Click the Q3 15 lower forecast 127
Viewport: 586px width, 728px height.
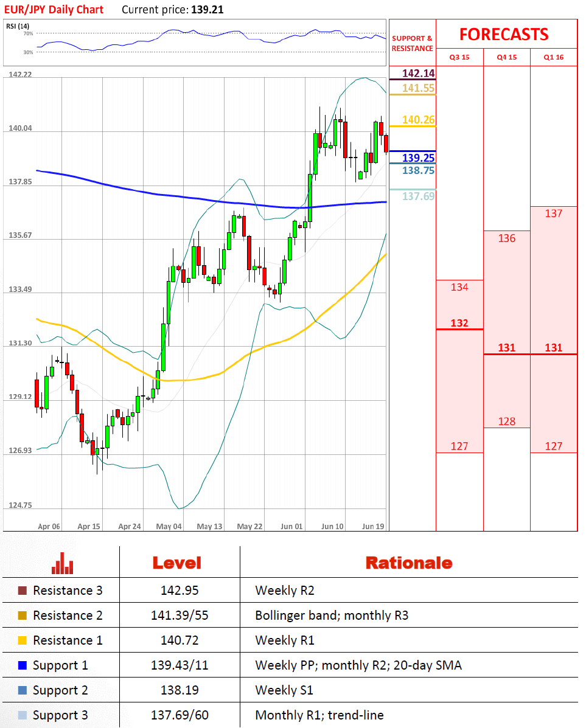click(459, 446)
